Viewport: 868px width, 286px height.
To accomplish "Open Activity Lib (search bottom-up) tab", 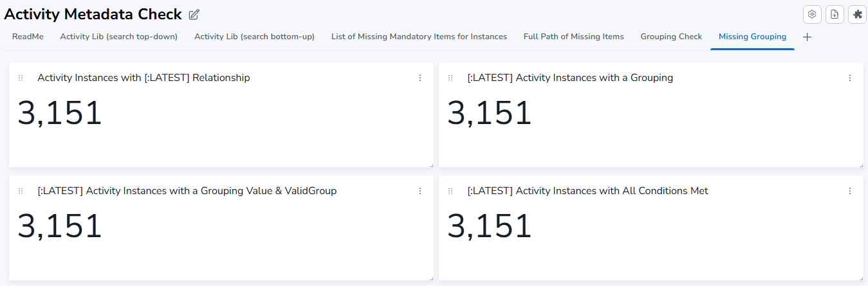I will [x=255, y=37].
